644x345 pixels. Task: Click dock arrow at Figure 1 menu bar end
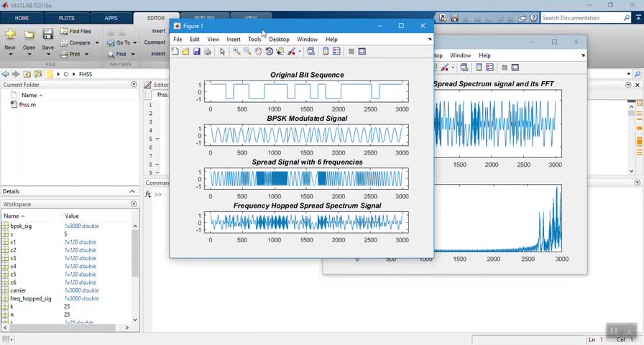point(430,40)
